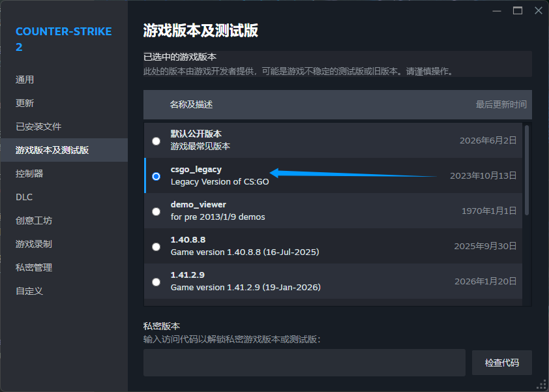Click the 检查代码 button
Image resolution: width=549 pixels, height=392 pixels.
point(502,363)
